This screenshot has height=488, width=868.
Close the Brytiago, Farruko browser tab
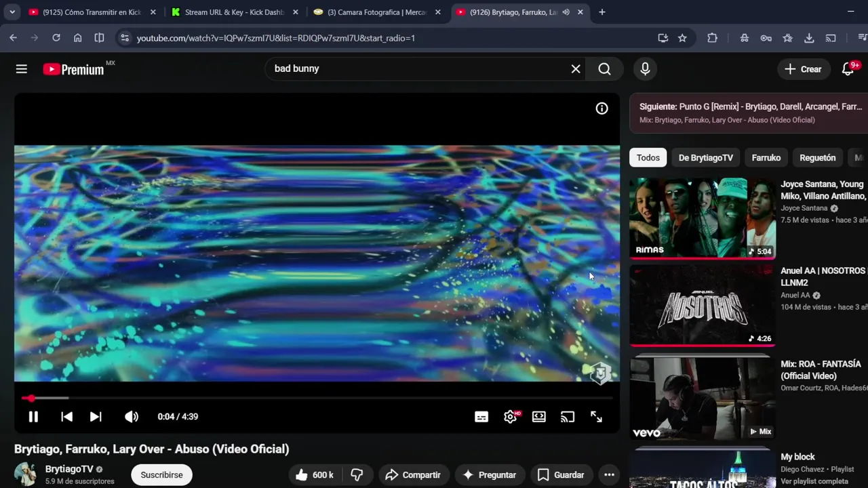[580, 12]
